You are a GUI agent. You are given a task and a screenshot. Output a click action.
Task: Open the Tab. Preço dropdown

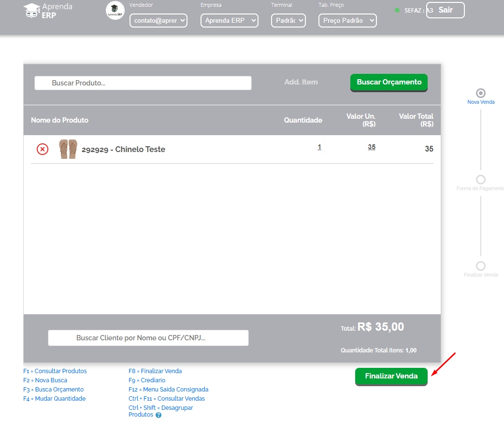[347, 21]
